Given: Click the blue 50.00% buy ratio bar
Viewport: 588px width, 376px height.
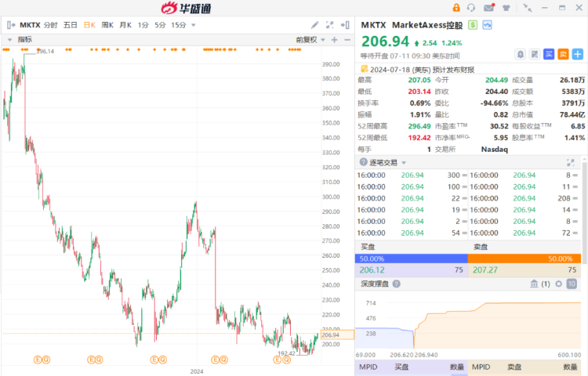Looking at the screenshot, I should click(412, 258).
